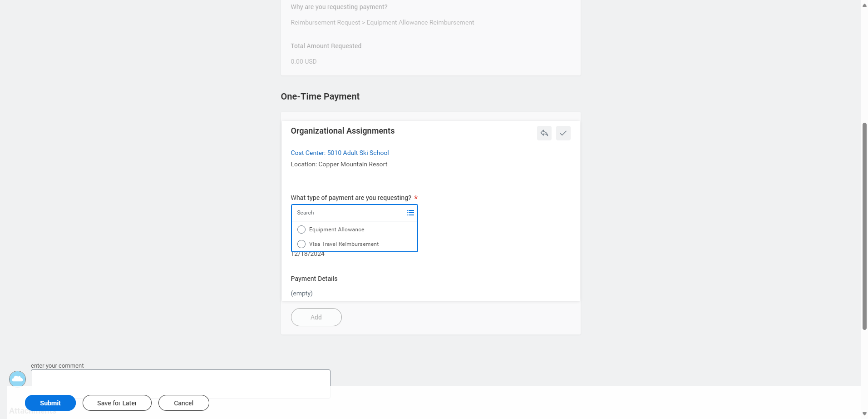Click the Cancel button

(184, 403)
